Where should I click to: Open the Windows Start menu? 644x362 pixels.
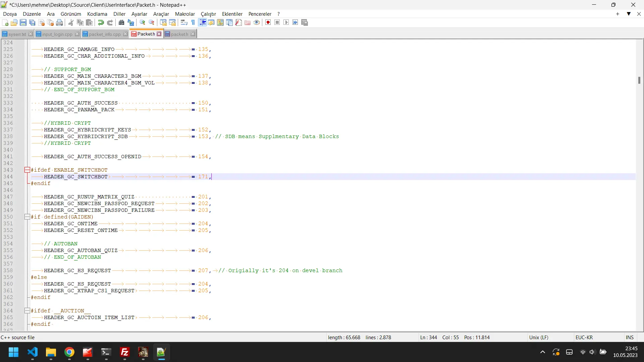(x=13, y=352)
